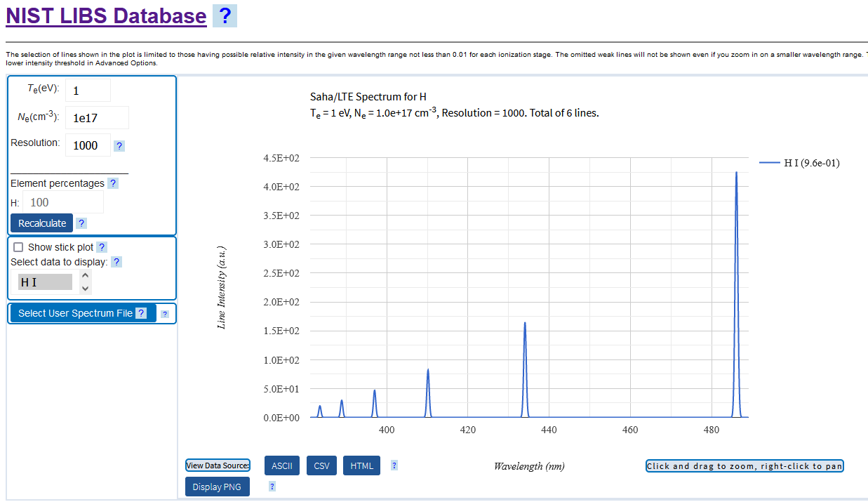Click the 'Element percentages' label text
The image size is (868, 502).
pyautogui.click(x=58, y=183)
